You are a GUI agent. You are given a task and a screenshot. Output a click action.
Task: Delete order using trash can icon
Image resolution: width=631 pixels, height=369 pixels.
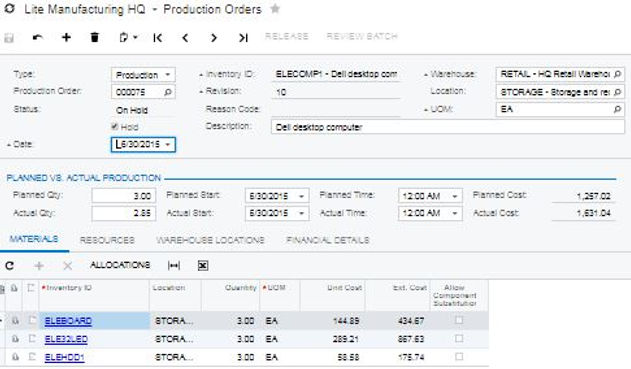point(95,37)
